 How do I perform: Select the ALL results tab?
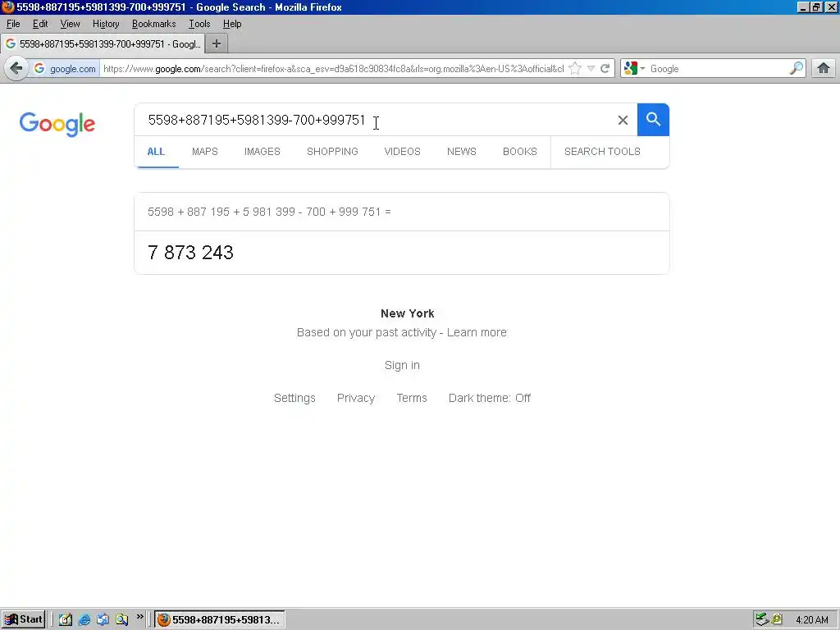pyautogui.click(x=156, y=152)
